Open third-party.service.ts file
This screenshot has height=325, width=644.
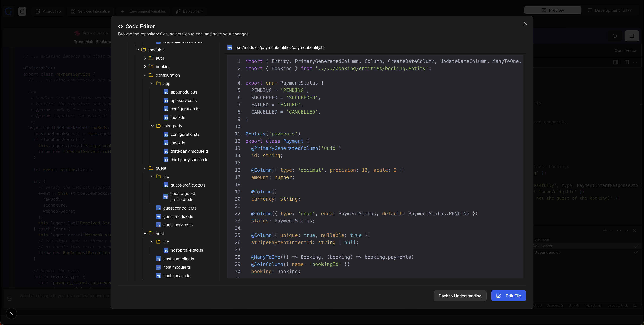[189, 160]
